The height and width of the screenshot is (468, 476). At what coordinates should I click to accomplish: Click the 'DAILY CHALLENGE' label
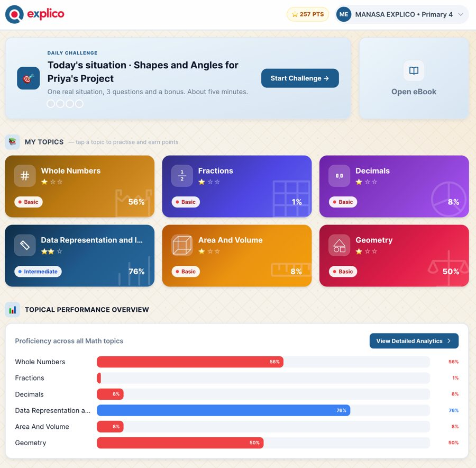pyautogui.click(x=72, y=53)
